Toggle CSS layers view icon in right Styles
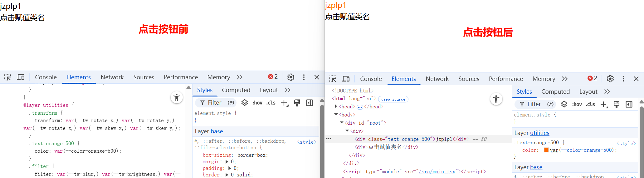 coord(564,104)
